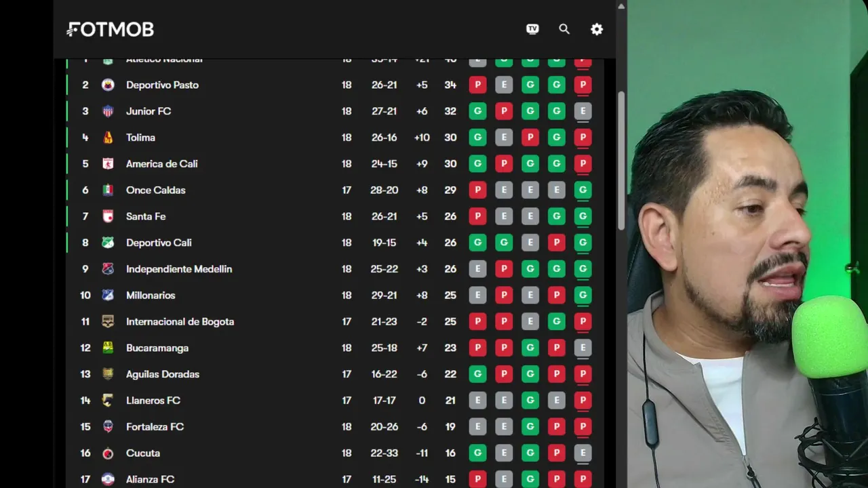Viewport: 868px width, 488px height.
Task: Click the Tolima crest icon
Action: (108, 138)
